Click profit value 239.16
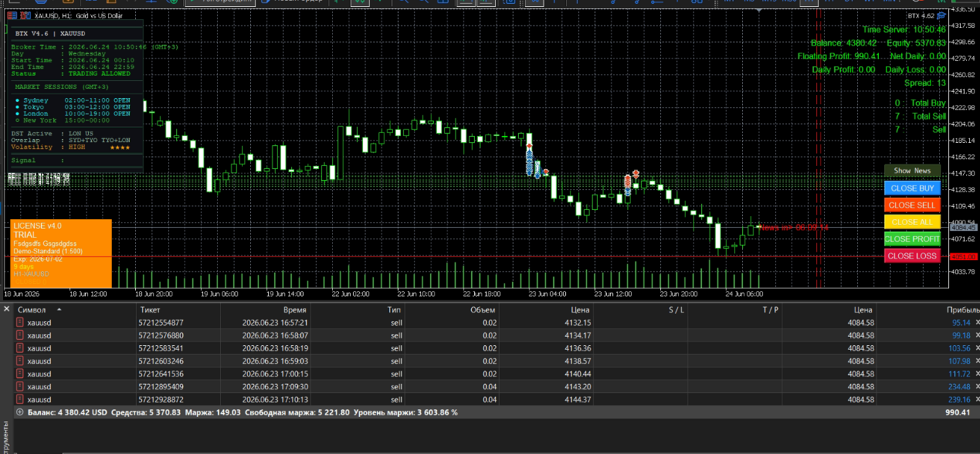The width and height of the screenshot is (980, 454). point(959,399)
